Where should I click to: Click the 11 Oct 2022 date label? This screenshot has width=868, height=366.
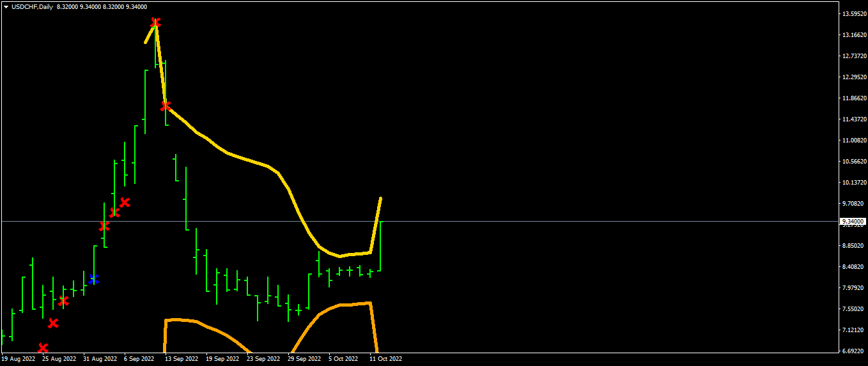pyautogui.click(x=386, y=359)
